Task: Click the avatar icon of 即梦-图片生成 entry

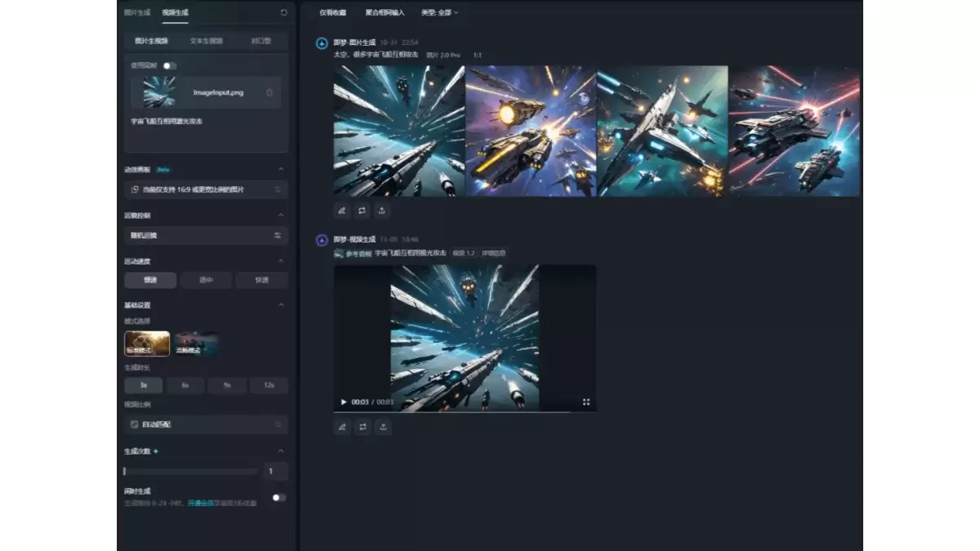Action: point(322,43)
